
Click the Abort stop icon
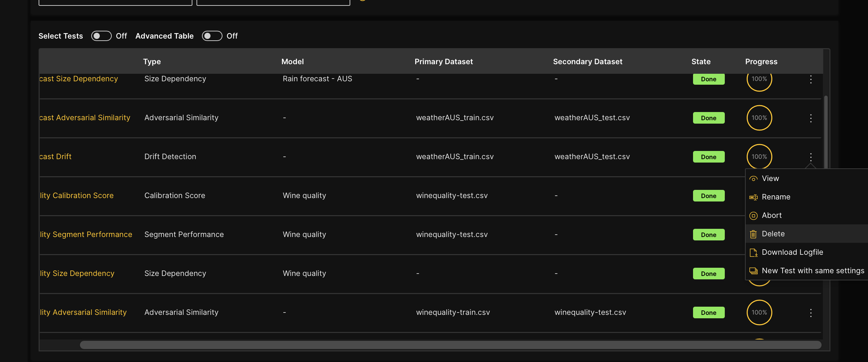point(753,216)
